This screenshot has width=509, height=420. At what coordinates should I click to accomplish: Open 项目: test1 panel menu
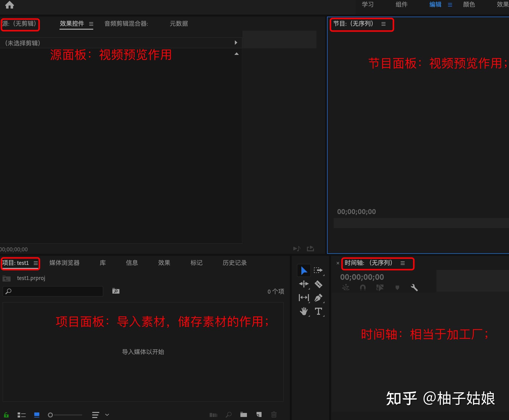pos(36,263)
